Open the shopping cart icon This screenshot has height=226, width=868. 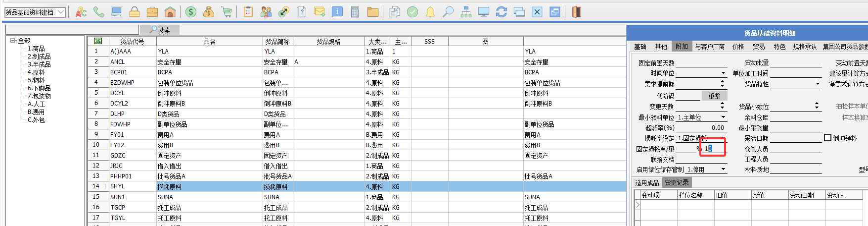tap(227, 12)
